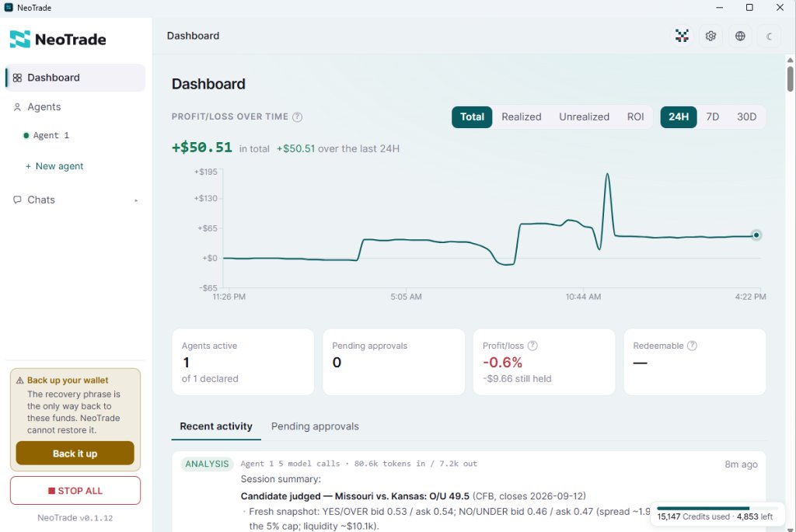Click scrollbar up arrow
Image resolution: width=796 pixels, height=532 pixels.
(791, 60)
